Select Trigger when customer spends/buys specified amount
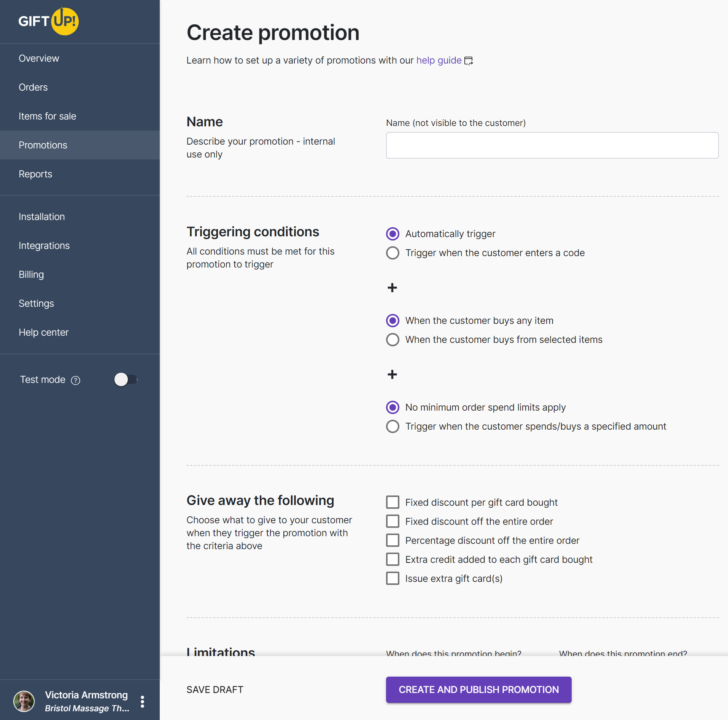The image size is (728, 720). point(393,426)
